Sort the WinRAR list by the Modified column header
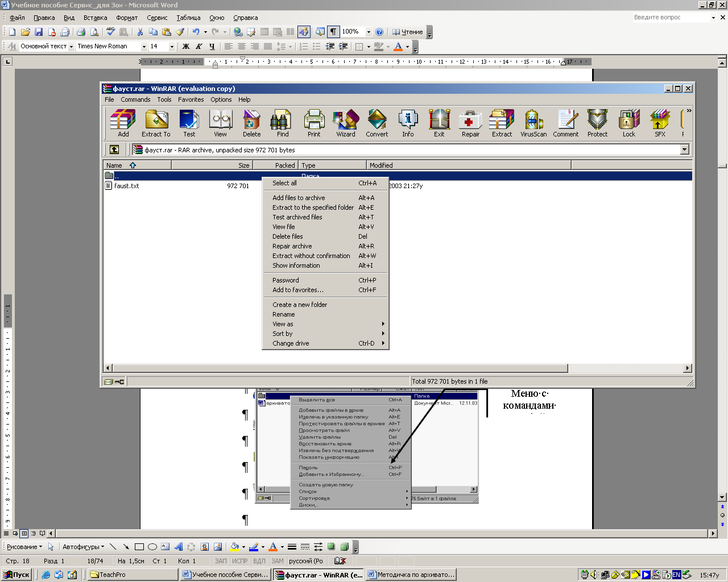Viewport: 728px width, 582px height. coord(469,165)
